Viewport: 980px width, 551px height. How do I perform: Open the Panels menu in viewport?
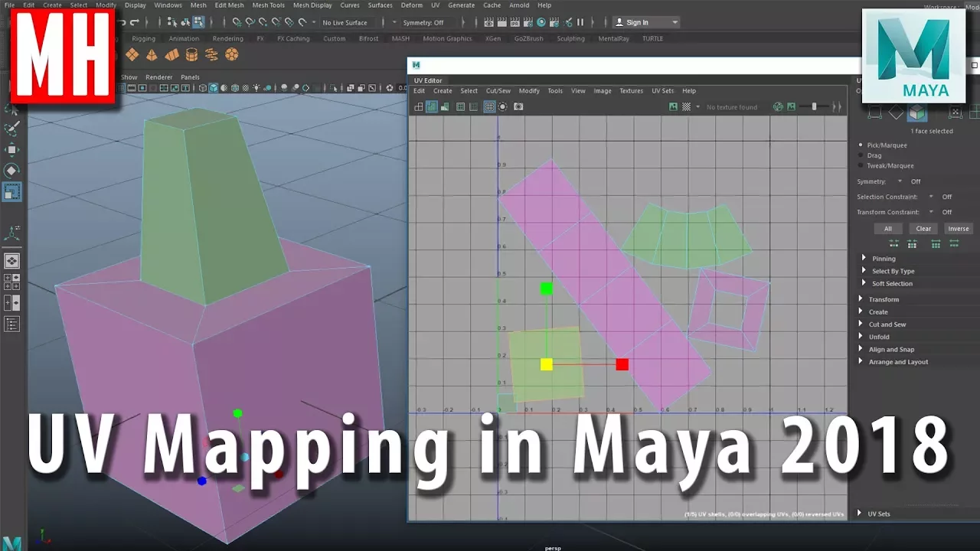190,77
